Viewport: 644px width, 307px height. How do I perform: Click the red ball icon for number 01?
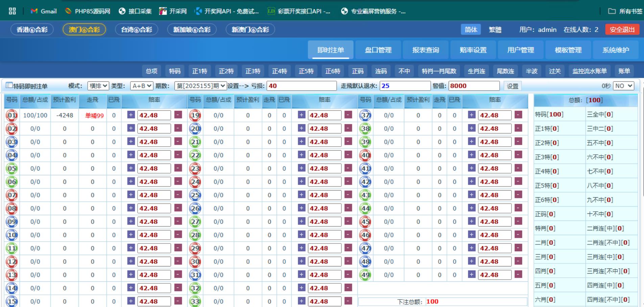coord(12,116)
